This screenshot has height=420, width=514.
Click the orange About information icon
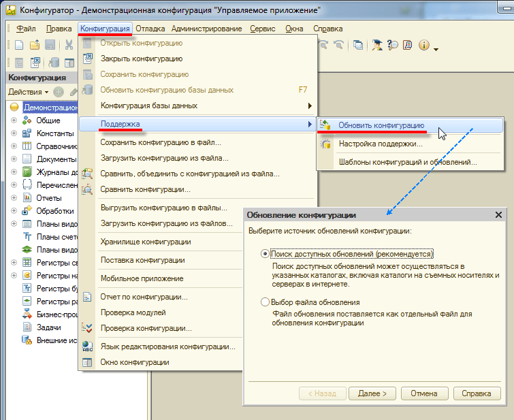click(424, 45)
